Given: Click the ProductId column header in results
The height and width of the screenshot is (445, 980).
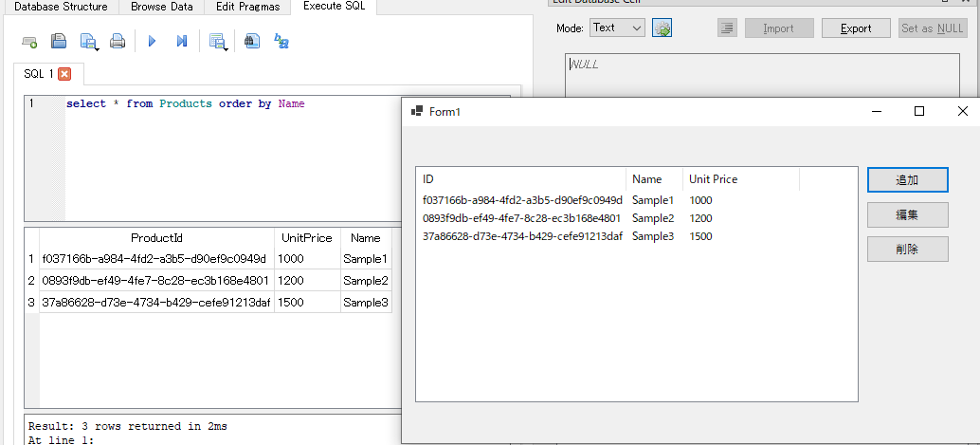Looking at the screenshot, I should coord(157,238).
